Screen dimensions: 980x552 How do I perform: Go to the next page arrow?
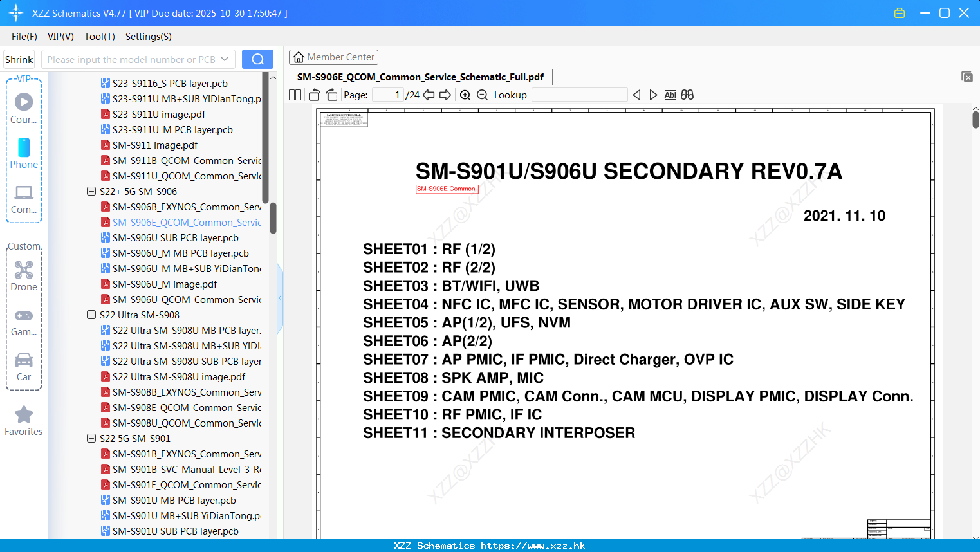pyautogui.click(x=445, y=95)
